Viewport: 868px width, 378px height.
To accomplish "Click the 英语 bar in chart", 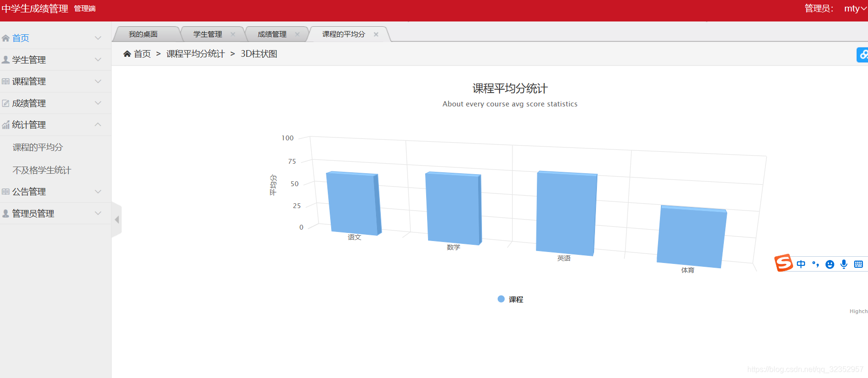I will tap(566, 213).
